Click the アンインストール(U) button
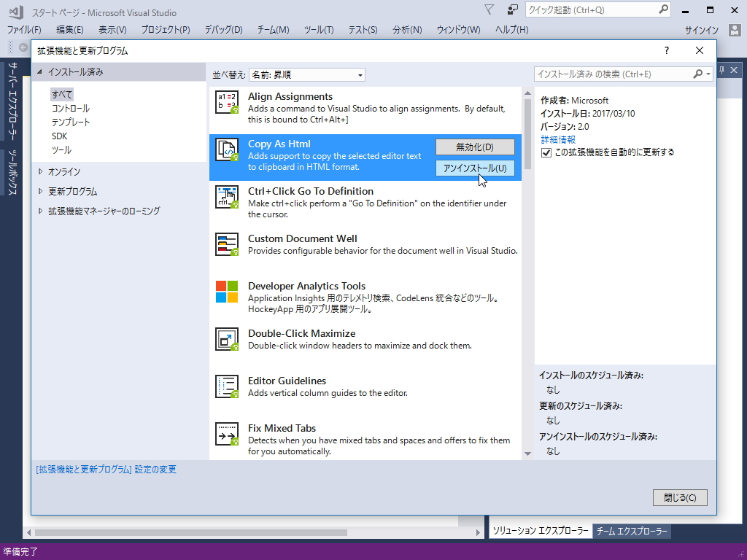The height and width of the screenshot is (560, 747). (x=475, y=168)
